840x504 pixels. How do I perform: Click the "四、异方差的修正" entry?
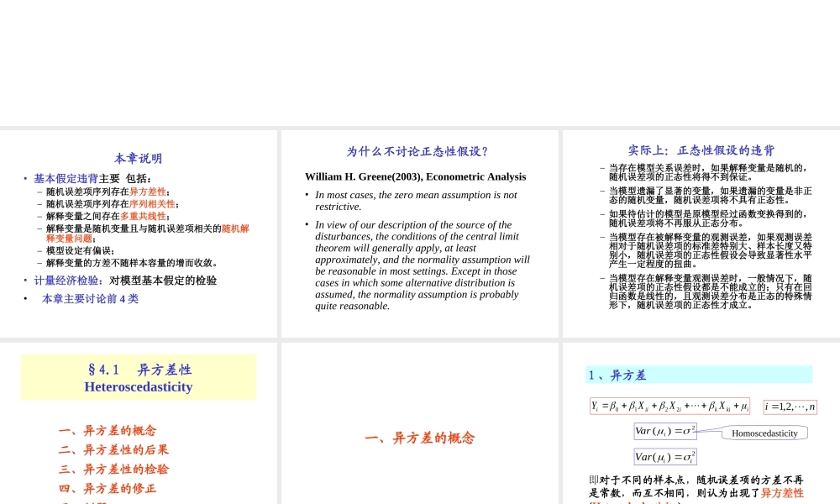(108, 488)
